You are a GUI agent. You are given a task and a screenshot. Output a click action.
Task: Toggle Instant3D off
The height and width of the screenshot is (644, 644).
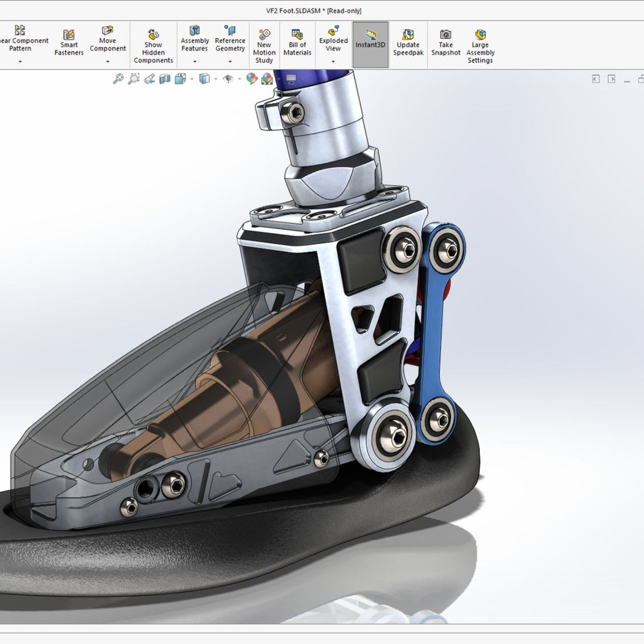[371, 43]
